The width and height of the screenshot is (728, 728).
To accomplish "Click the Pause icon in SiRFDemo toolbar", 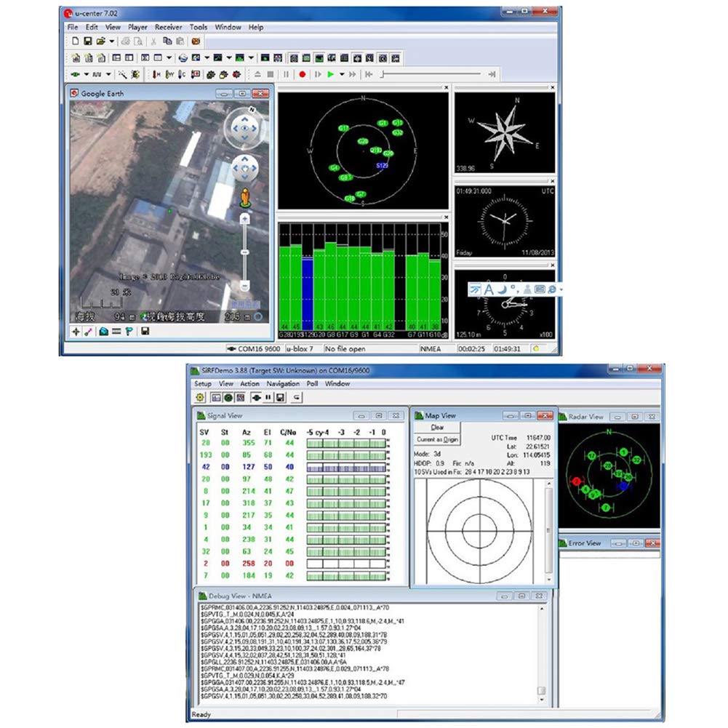I will [x=268, y=397].
